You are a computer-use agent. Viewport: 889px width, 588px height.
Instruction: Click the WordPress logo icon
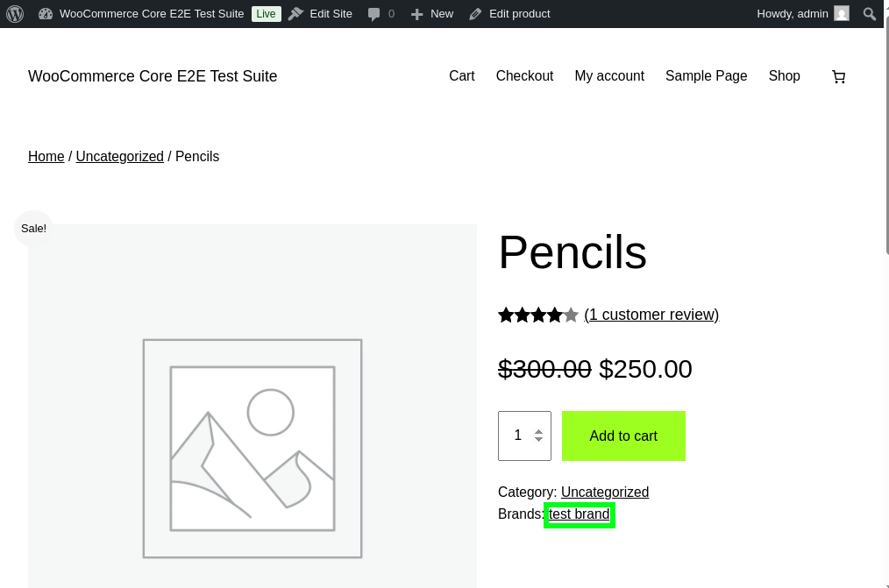[15, 14]
